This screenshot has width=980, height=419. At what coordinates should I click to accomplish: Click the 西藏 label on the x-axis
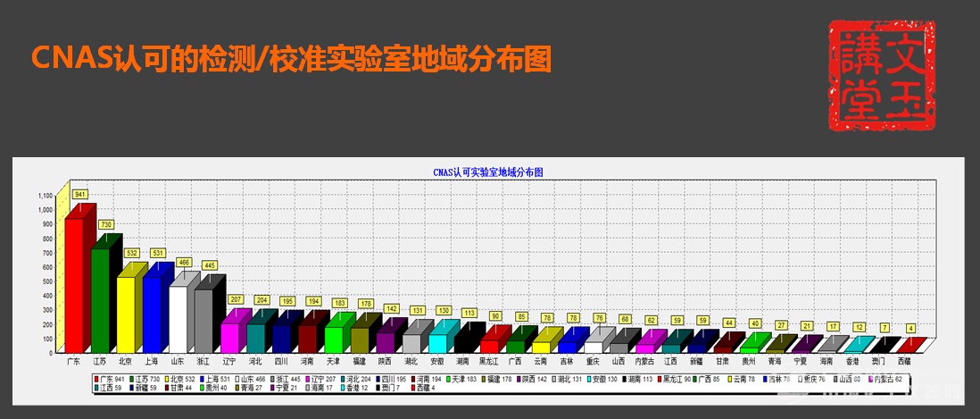[x=904, y=361]
